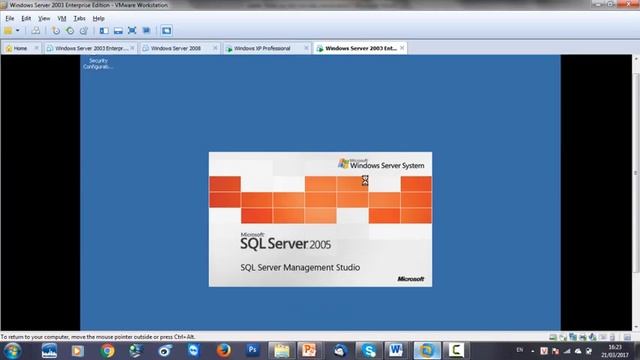Click the yellow power control toolbar icon
This screenshot has height=360, width=640.
point(8,31)
